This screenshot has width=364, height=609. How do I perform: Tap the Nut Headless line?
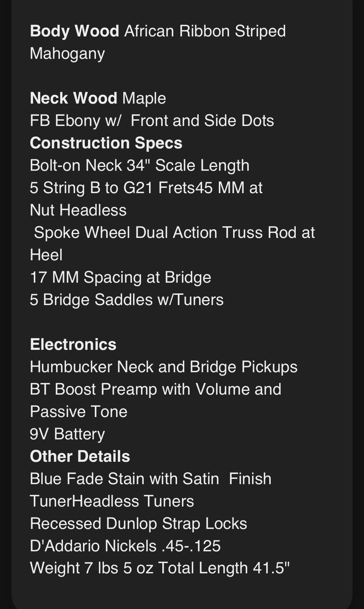78,210
